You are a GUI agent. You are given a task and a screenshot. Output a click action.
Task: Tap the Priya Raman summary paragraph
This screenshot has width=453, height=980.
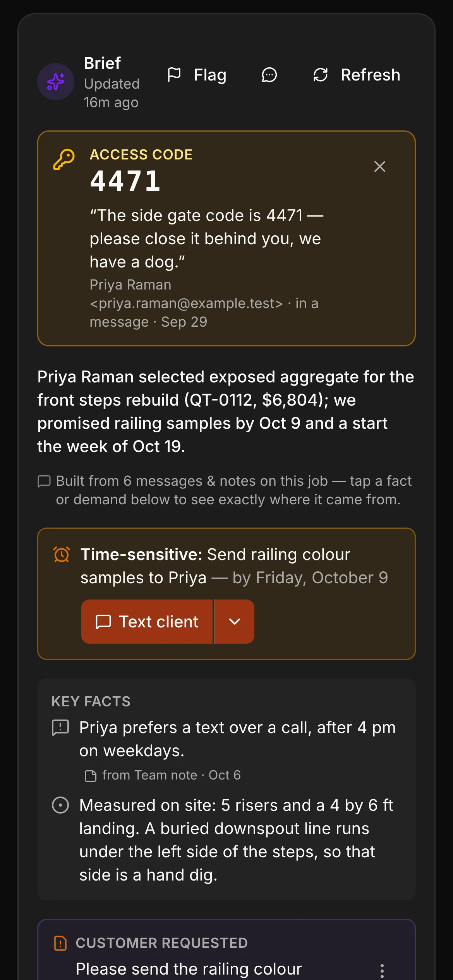click(x=226, y=411)
